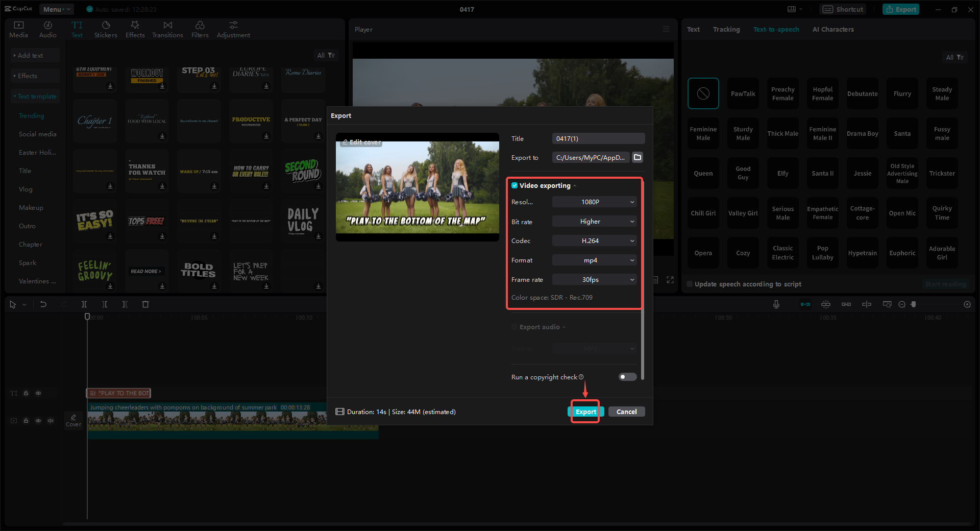Viewport: 980px width, 531px height.
Task: Open the Filters panel
Action: point(200,30)
